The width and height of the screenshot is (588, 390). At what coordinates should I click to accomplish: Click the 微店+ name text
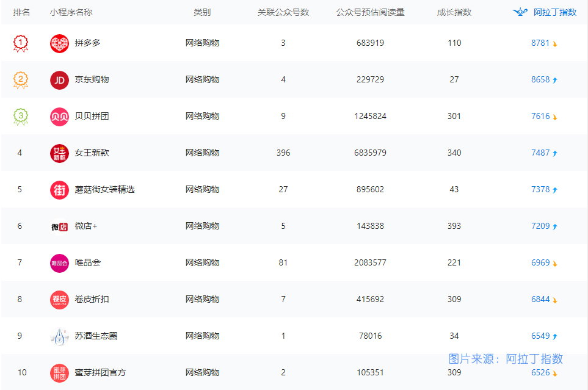(x=86, y=226)
